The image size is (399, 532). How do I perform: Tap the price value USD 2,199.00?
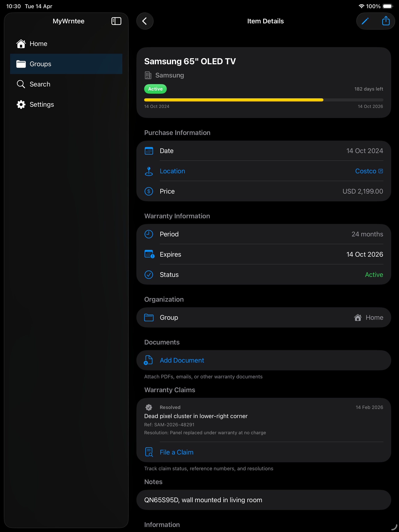coord(363,191)
